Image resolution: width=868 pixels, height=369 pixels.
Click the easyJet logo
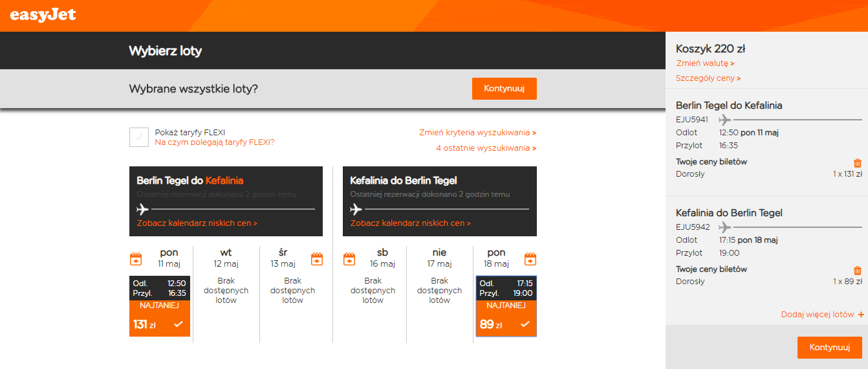click(43, 14)
